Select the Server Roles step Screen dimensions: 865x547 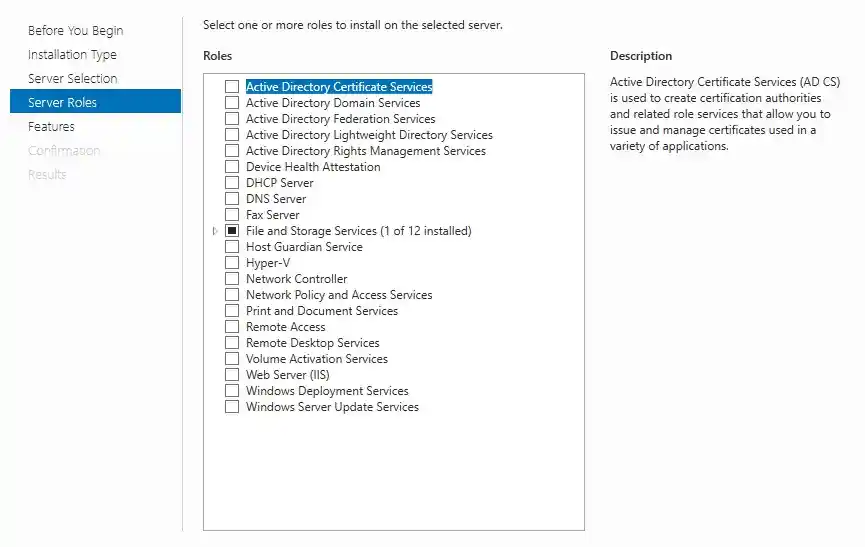point(62,103)
